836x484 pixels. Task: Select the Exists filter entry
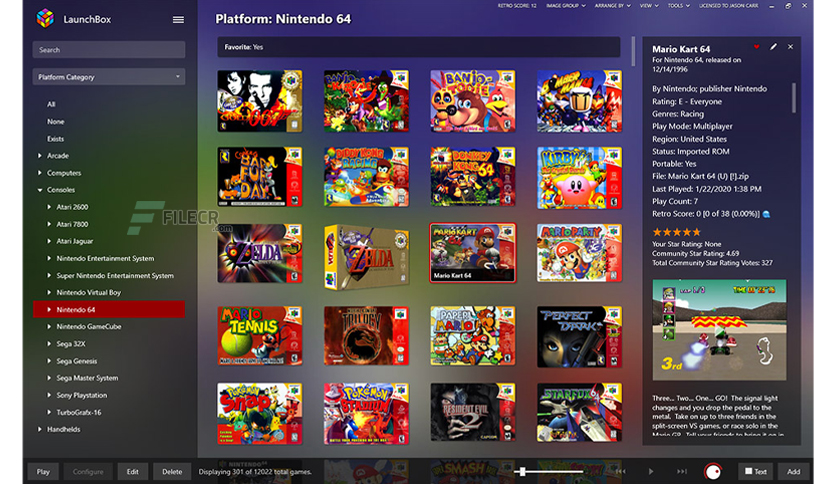point(55,139)
